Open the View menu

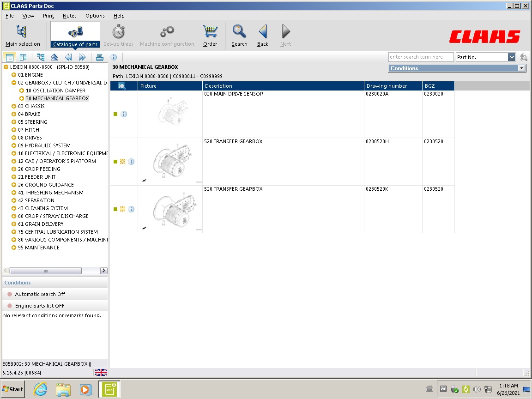[x=28, y=16]
